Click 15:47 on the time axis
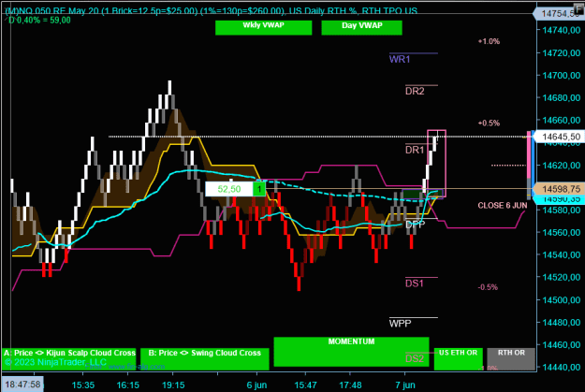This screenshot has width=585, height=392. pyautogui.click(x=305, y=385)
